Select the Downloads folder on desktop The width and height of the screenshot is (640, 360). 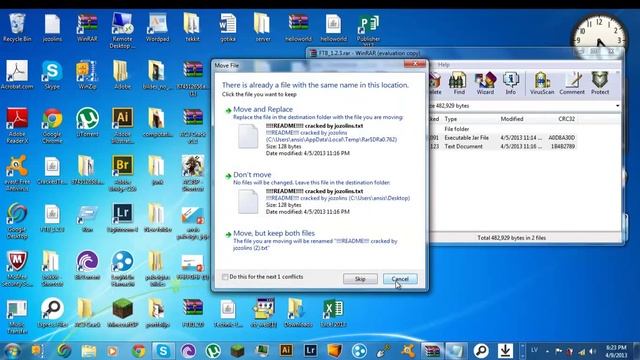[x=298, y=313]
